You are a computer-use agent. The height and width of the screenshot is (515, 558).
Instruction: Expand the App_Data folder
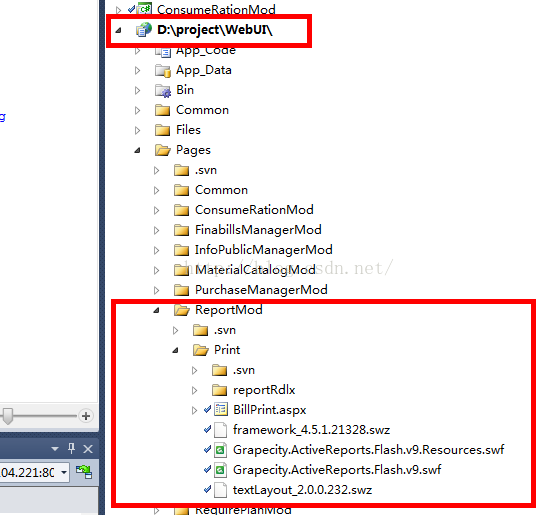click(x=138, y=70)
